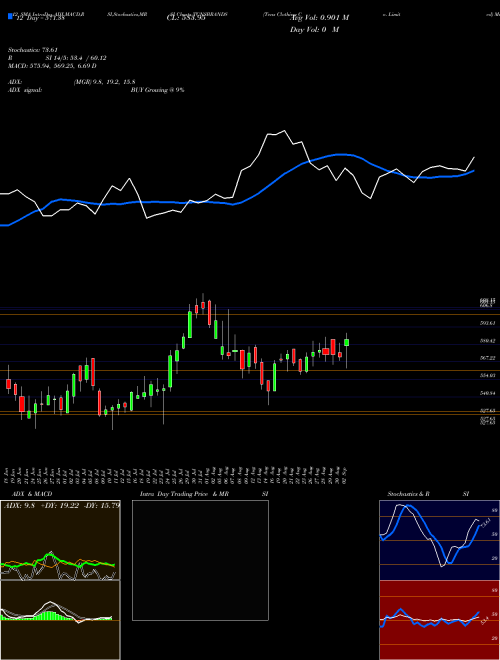Click the 'Stochastics & R' panel title
500x660 pixels.
click(x=409, y=494)
